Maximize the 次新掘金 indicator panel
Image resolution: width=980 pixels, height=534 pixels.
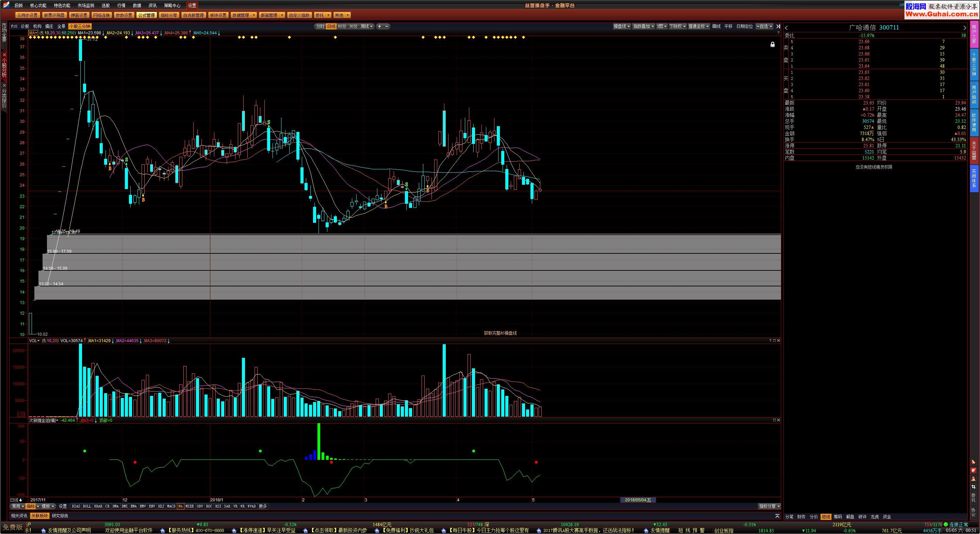point(774,420)
